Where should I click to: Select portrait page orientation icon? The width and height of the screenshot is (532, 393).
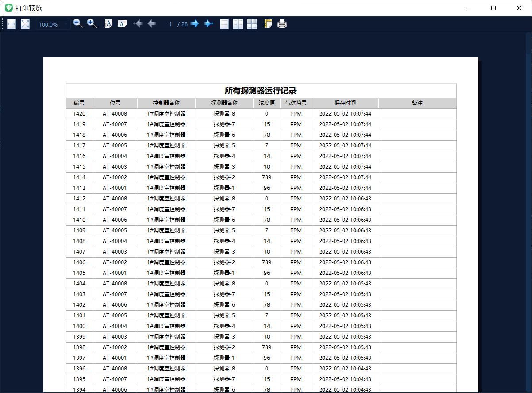click(108, 24)
